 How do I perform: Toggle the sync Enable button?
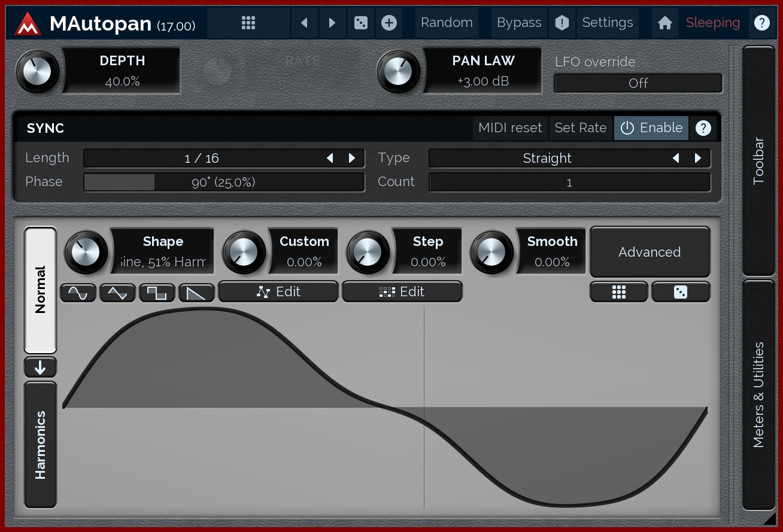[x=651, y=128]
